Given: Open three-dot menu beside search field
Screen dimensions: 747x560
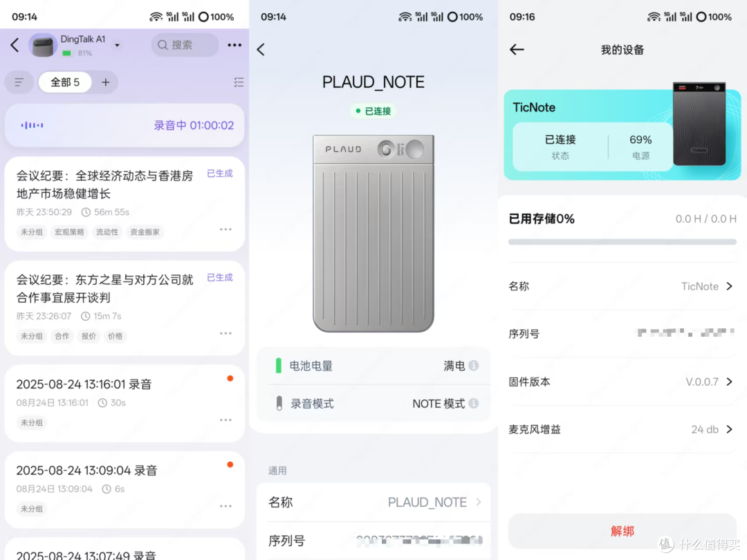Looking at the screenshot, I should click(234, 45).
